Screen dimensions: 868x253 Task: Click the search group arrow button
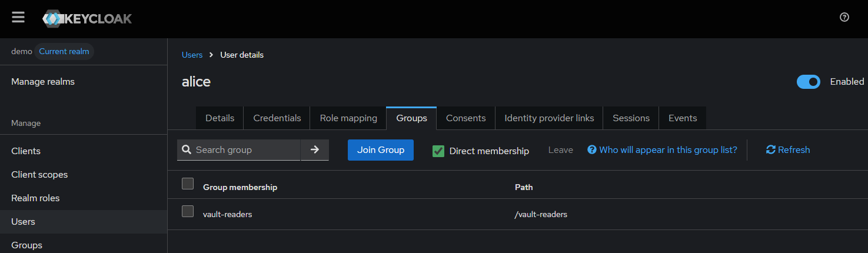[314, 150]
